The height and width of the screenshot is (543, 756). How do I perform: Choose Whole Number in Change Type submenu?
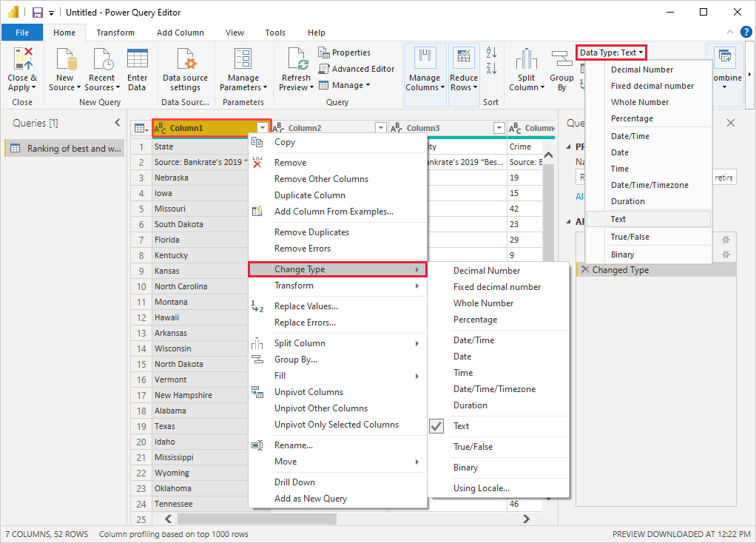483,303
